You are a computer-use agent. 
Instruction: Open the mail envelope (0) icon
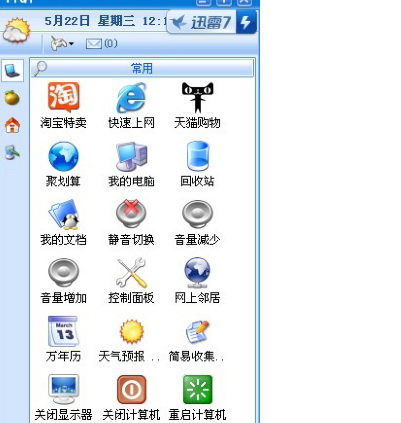pyautogui.click(x=94, y=44)
